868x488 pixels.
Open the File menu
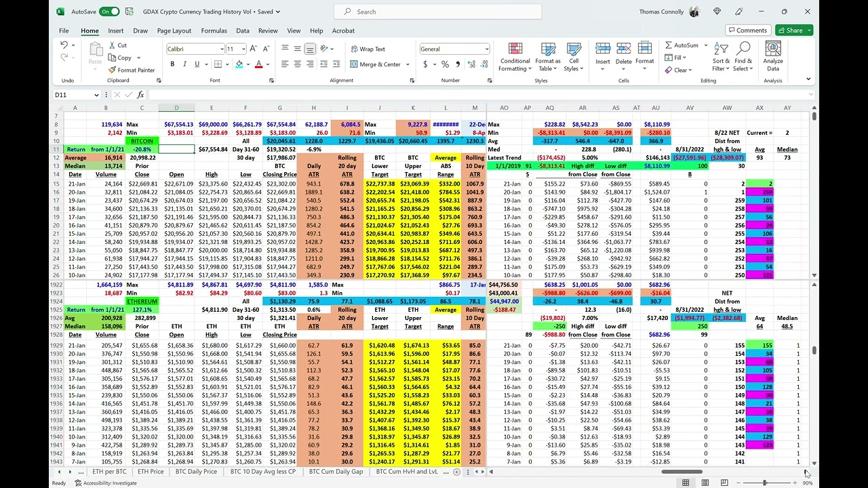[x=64, y=30]
